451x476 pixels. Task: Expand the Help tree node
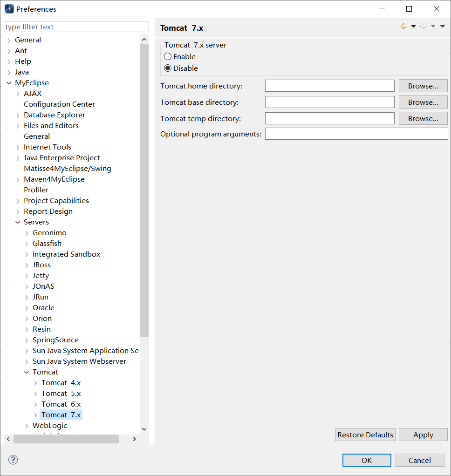point(9,61)
